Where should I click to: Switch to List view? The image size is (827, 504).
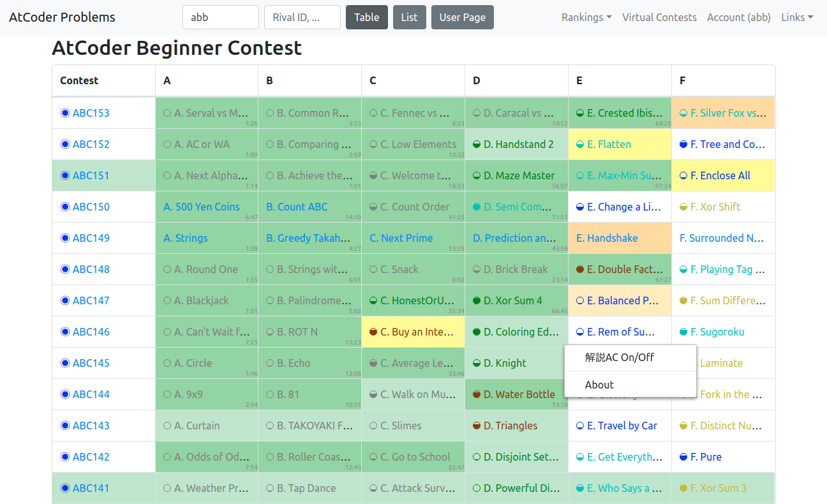point(409,17)
